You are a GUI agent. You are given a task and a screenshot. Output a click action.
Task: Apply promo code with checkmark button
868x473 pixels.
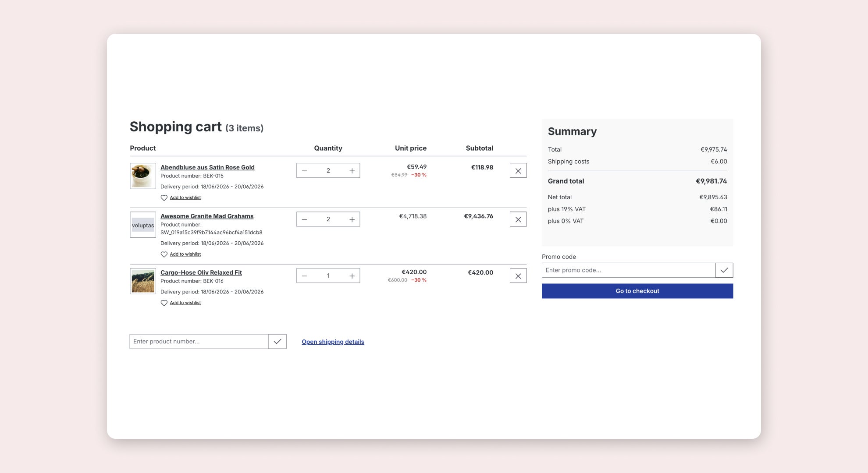pos(724,270)
